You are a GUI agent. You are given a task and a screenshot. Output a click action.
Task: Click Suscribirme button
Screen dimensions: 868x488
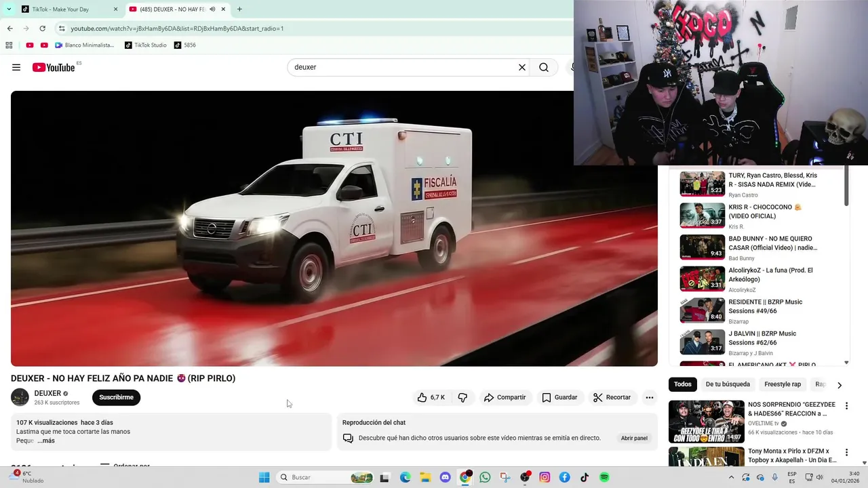[116, 397]
